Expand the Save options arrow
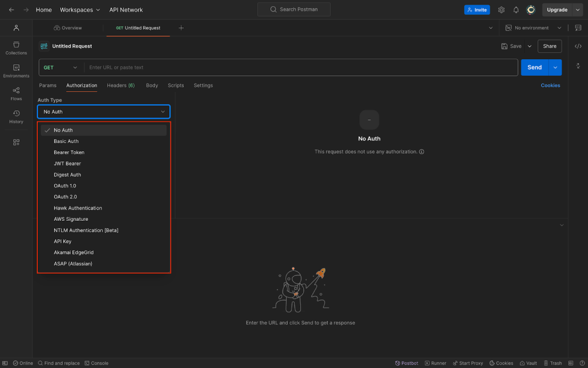The image size is (588, 368). (529, 46)
